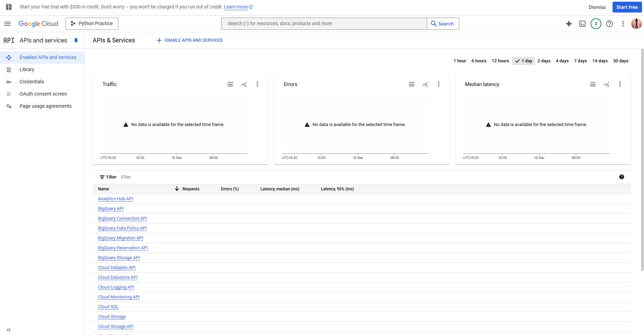
Task: Unpin APIs and services with the pin icon
Action: click(x=76, y=40)
